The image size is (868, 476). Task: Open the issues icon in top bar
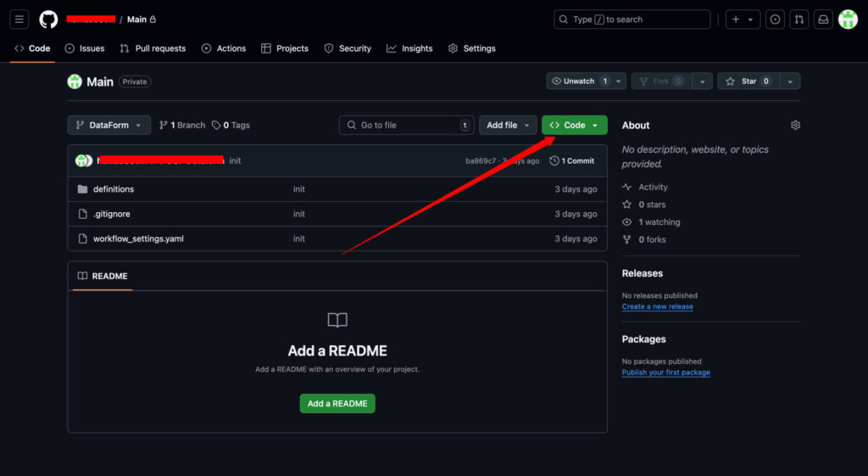coord(775,20)
